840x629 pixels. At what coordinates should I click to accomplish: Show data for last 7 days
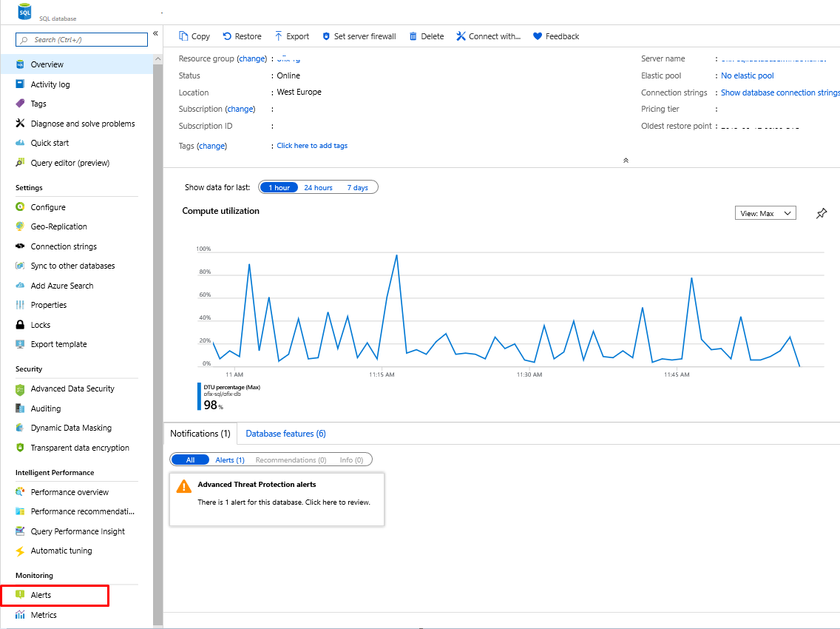click(x=357, y=187)
